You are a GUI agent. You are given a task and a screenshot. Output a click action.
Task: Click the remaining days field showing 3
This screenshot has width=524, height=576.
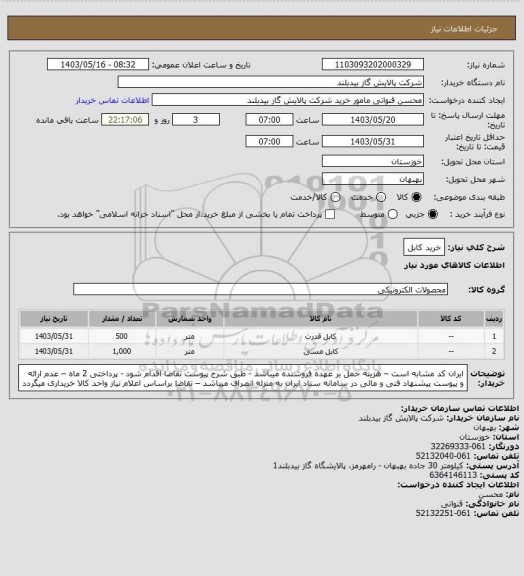pyautogui.click(x=196, y=120)
